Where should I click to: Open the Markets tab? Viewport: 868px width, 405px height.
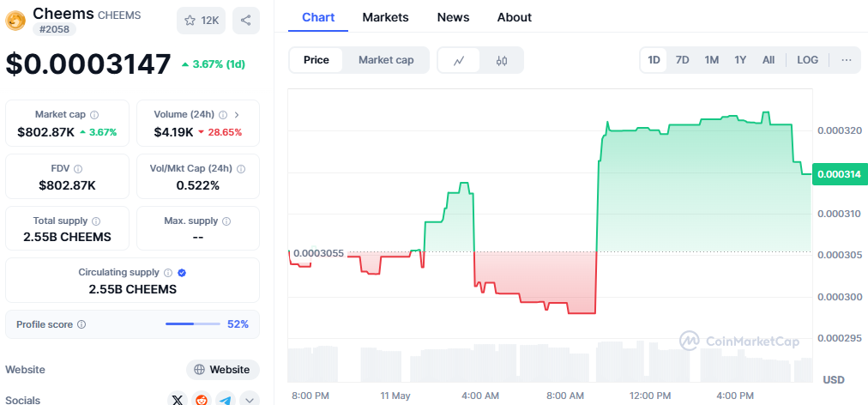(x=385, y=17)
